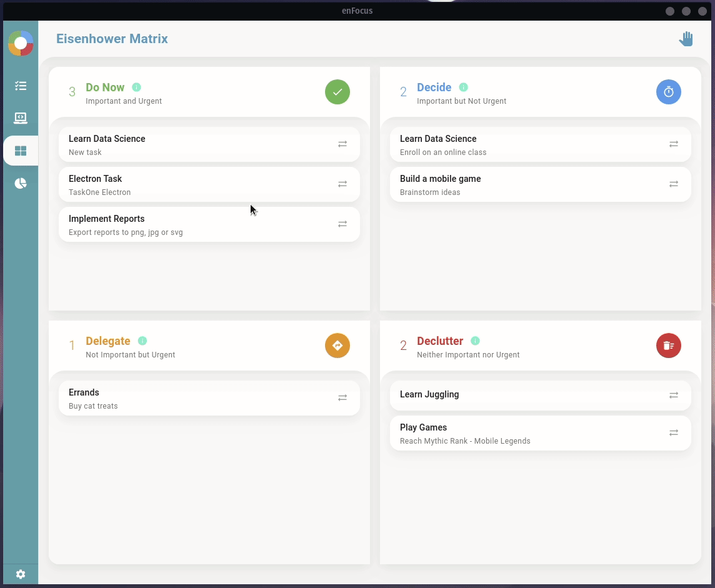Screen dimensions: 715x588
Task: Click the green checkmark Do Now button
Action: [337, 92]
